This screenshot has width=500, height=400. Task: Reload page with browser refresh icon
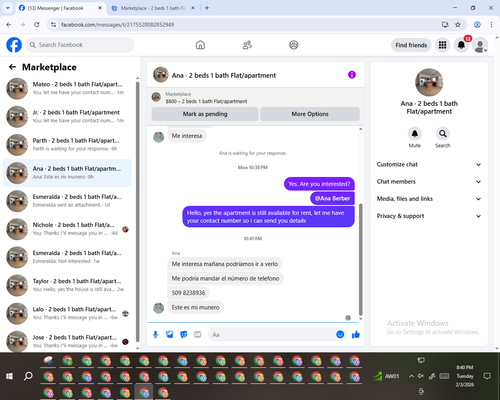[37, 25]
